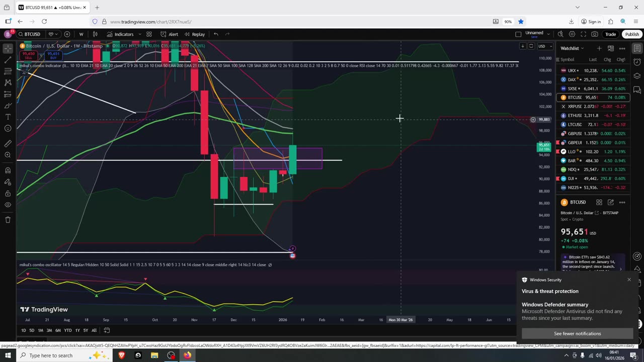The height and width of the screenshot is (362, 644).
Task: Click the undo arrow in top toolbar
Action: (216, 34)
